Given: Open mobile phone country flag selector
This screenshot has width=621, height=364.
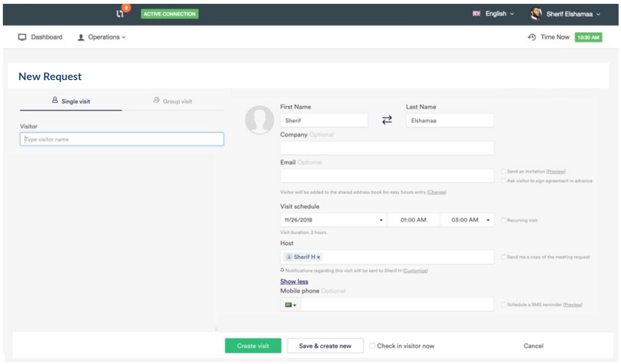Looking at the screenshot, I should [x=290, y=305].
